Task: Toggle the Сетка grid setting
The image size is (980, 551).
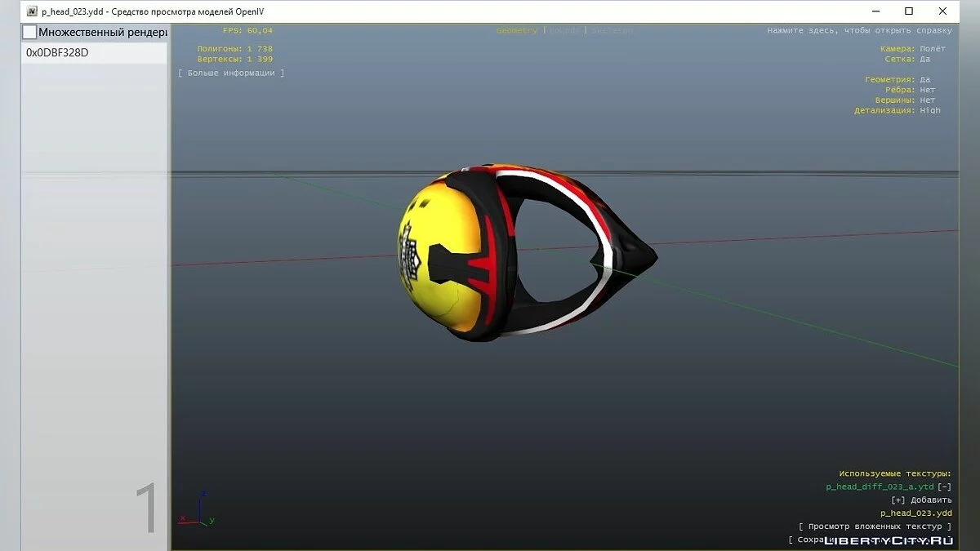Action: [924, 59]
